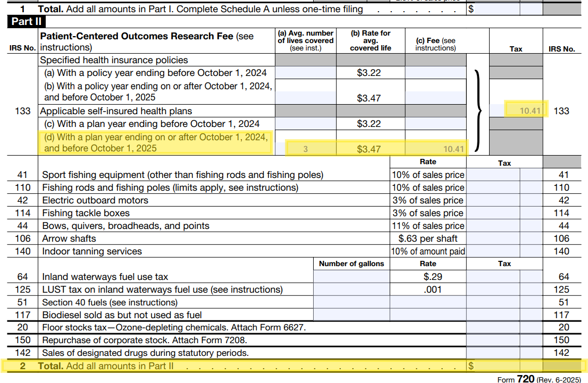
Task: Click 'Applicable self-insured health plans' row label
Action: 116,111
